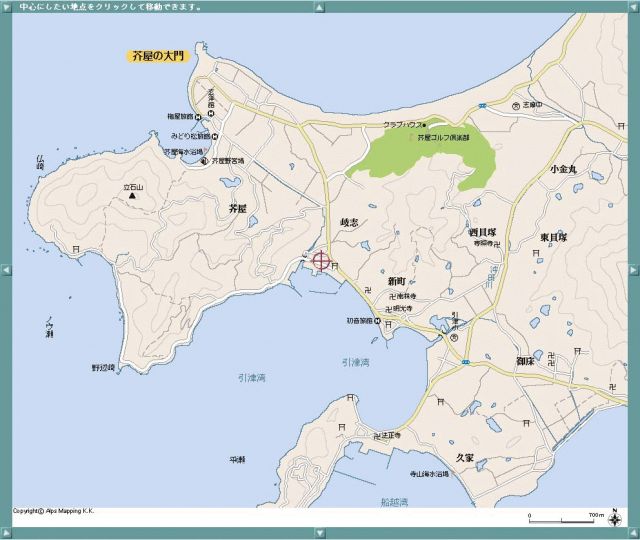Click the 芥屋の大門 yellow highlighted label
The height and width of the screenshot is (540, 640).
(x=158, y=57)
